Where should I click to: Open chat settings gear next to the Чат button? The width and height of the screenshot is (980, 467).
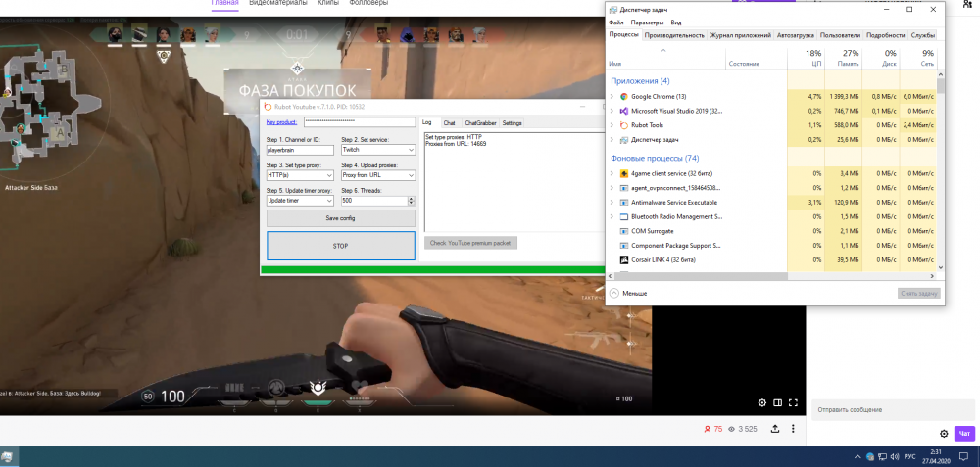pos(944,433)
